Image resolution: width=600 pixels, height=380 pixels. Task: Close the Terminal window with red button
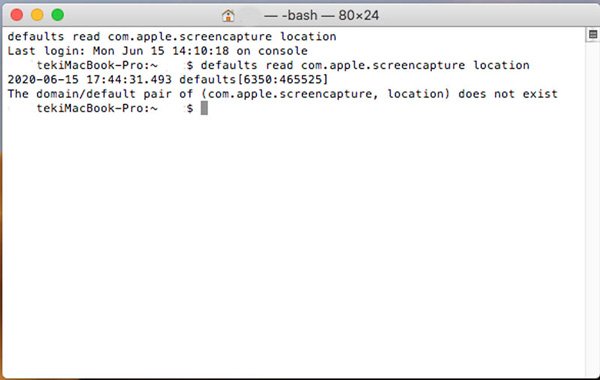(17, 15)
